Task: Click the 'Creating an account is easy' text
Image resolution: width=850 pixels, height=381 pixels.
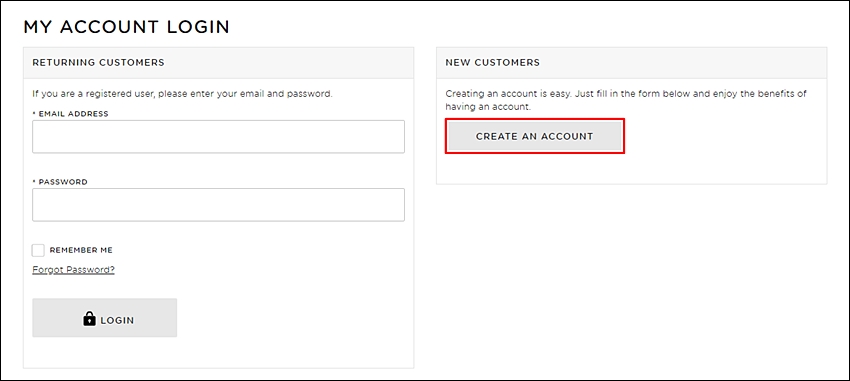Action: (626, 100)
